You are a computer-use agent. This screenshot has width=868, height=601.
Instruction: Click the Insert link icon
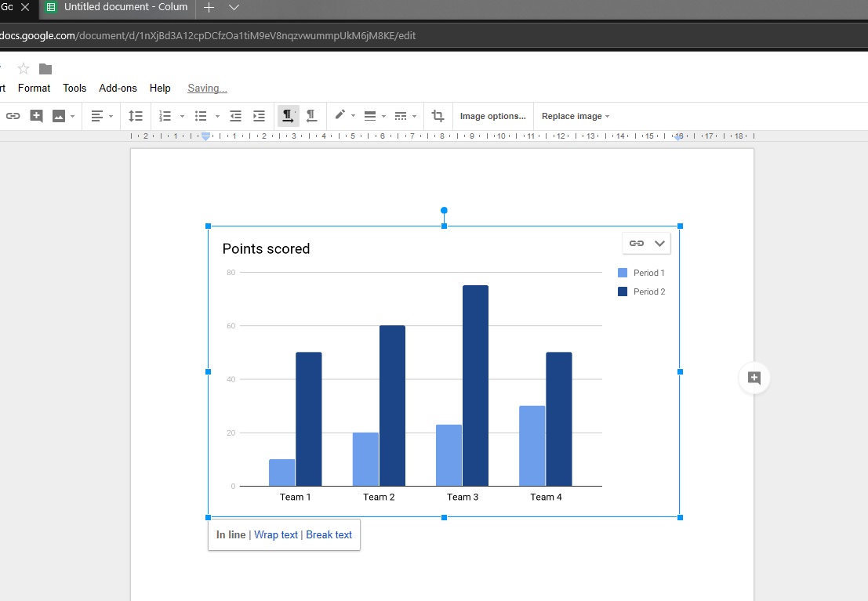[x=13, y=116]
